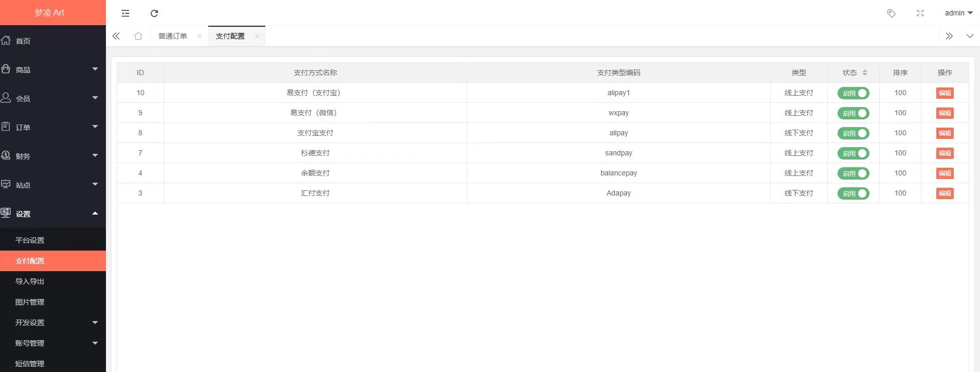Click the refresh icon in top toolbar
The image size is (980, 372).
[154, 13]
